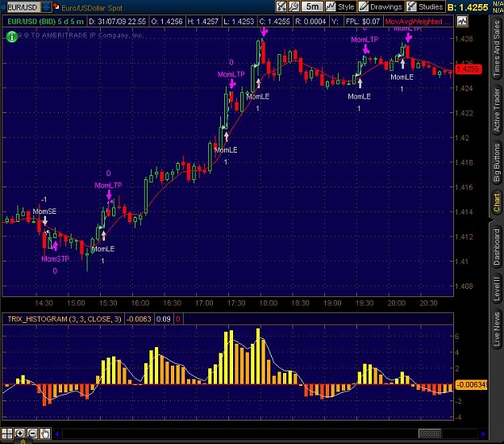Click the crossed-tools icon left of the wrench

(x=281, y=6)
